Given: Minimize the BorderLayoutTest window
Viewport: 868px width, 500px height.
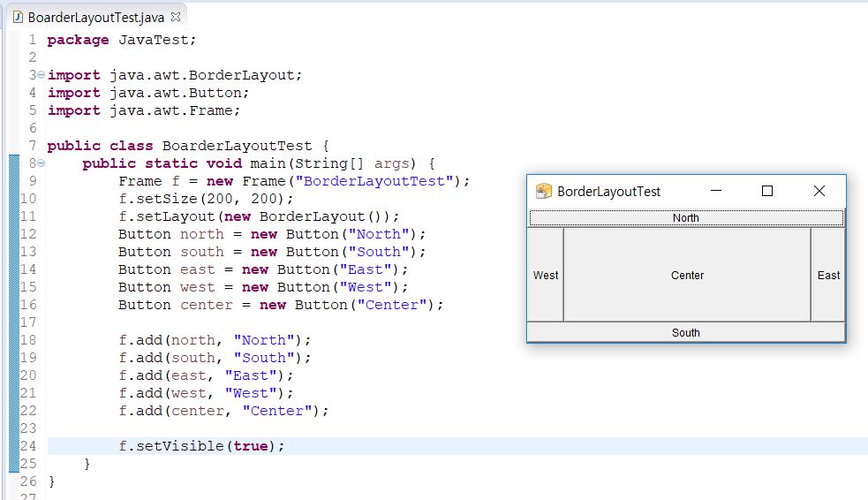Looking at the screenshot, I should (x=716, y=191).
